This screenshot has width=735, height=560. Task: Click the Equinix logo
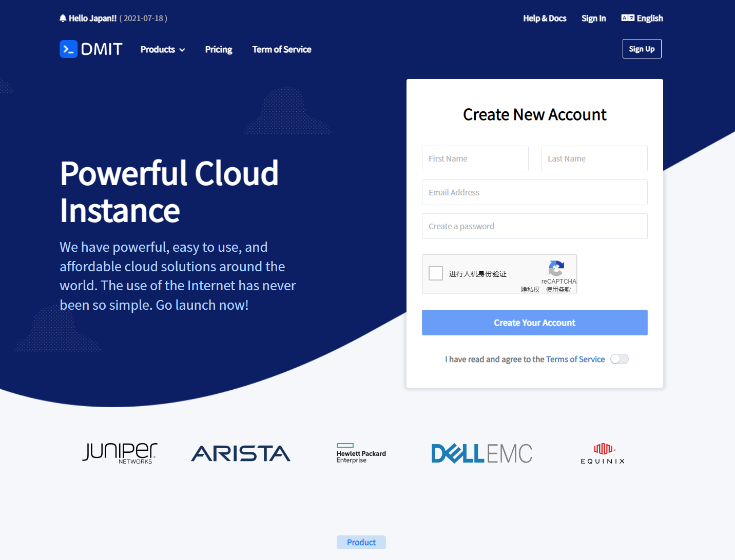[x=603, y=454]
